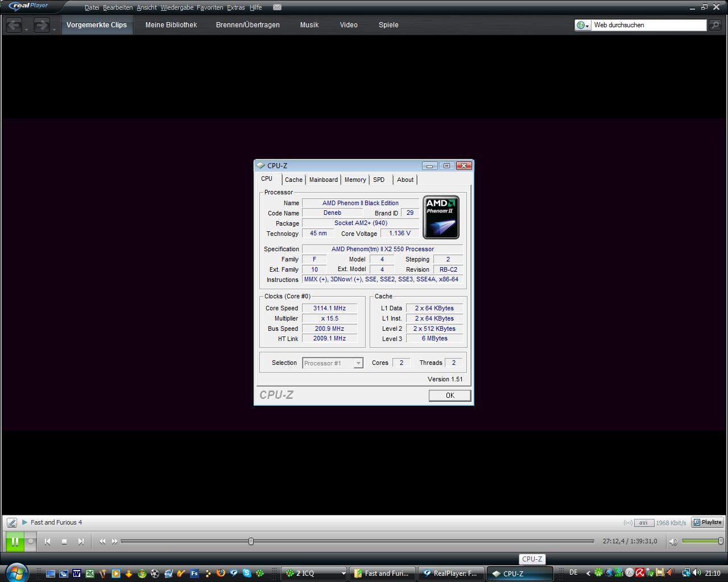Viewport: 728px width, 582px height.
Task: Click the edit clip info pencil icon
Action: 11,522
